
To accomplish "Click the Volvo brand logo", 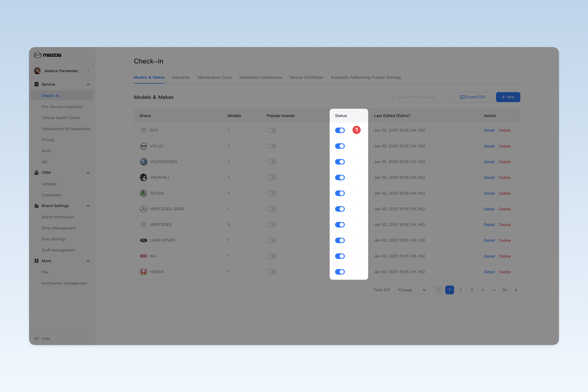I will [x=144, y=146].
